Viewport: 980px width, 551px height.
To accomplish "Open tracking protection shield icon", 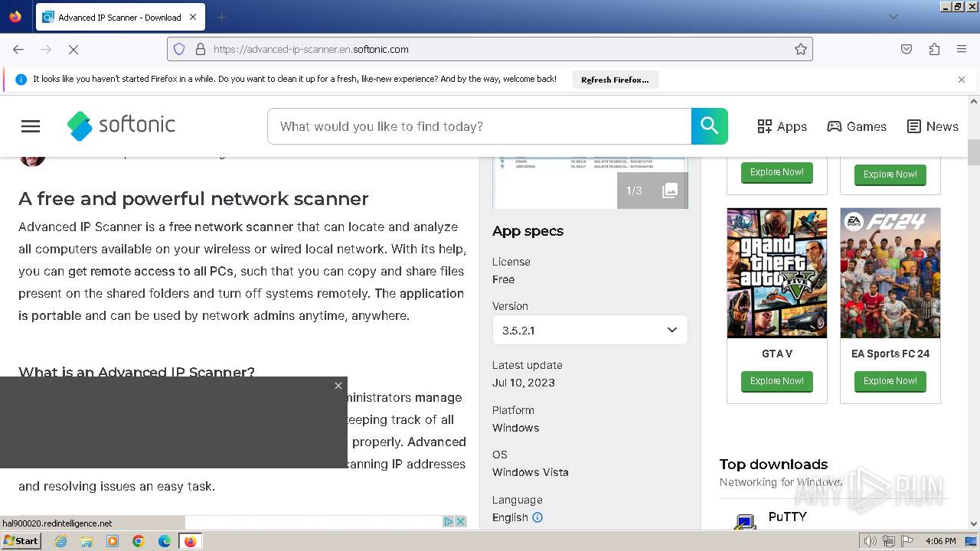I will (x=179, y=49).
